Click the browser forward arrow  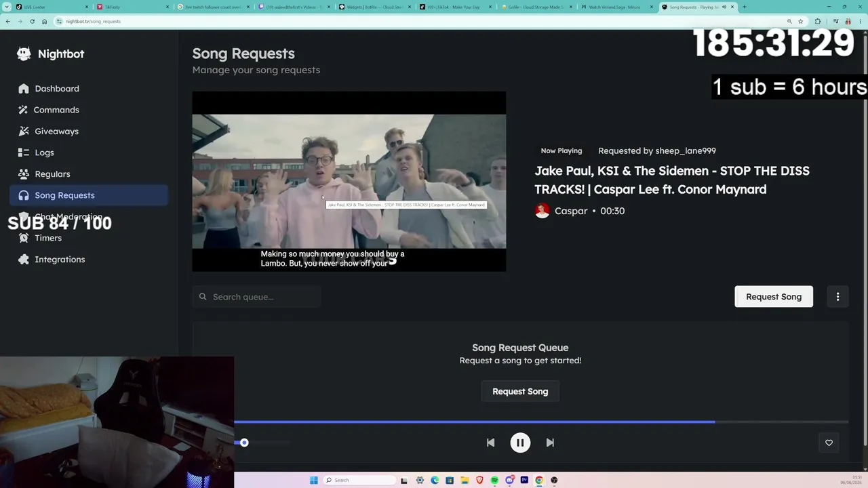click(20, 21)
